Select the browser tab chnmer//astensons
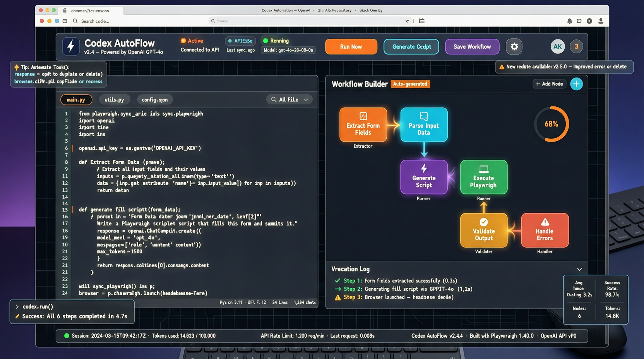Viewport: 644px width, 359px height. 90,10
